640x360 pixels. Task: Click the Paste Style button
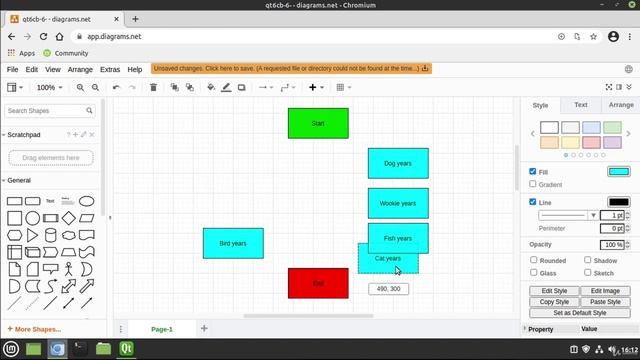pyautogui.click(x=605, y=302)
